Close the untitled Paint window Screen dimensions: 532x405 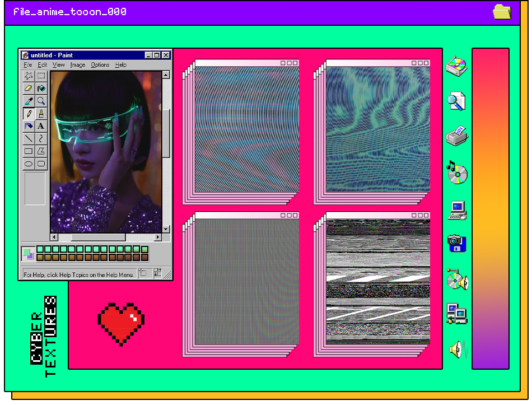(166, 55)
